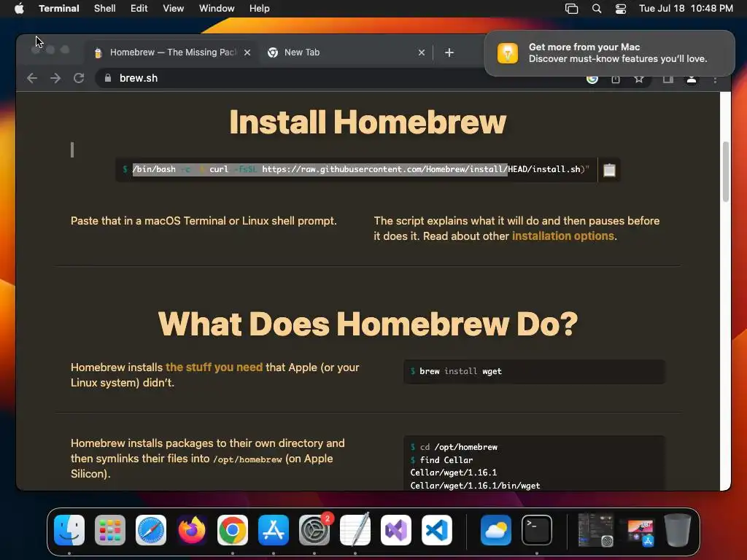
Task: Open Visual Studio from the Dock
Action: point(396,530)
